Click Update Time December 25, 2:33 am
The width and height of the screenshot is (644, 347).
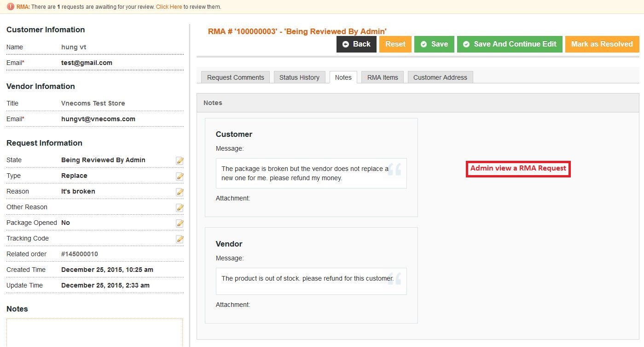click(x=105, y=285)
